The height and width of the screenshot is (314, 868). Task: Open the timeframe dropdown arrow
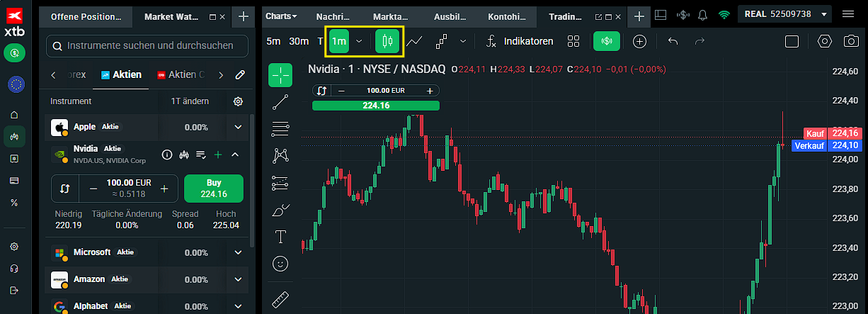coord(359,41)
